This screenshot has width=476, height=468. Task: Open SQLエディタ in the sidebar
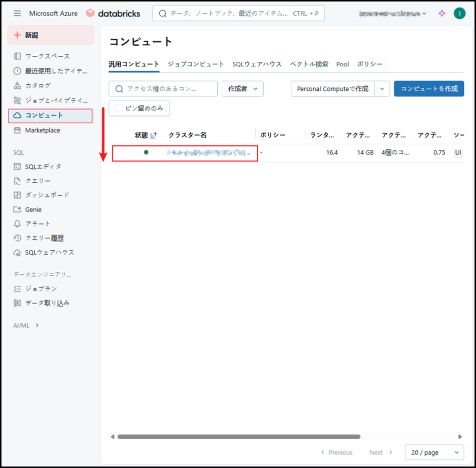click(43, 166)
